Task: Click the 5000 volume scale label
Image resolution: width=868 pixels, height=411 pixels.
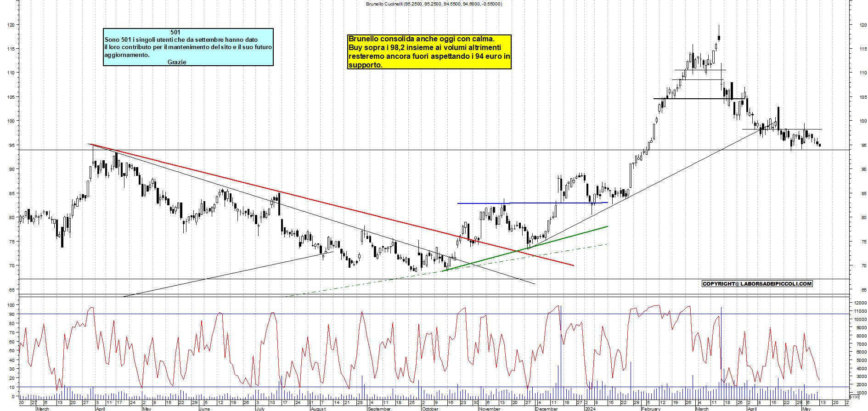Action: tap(862, 360)
